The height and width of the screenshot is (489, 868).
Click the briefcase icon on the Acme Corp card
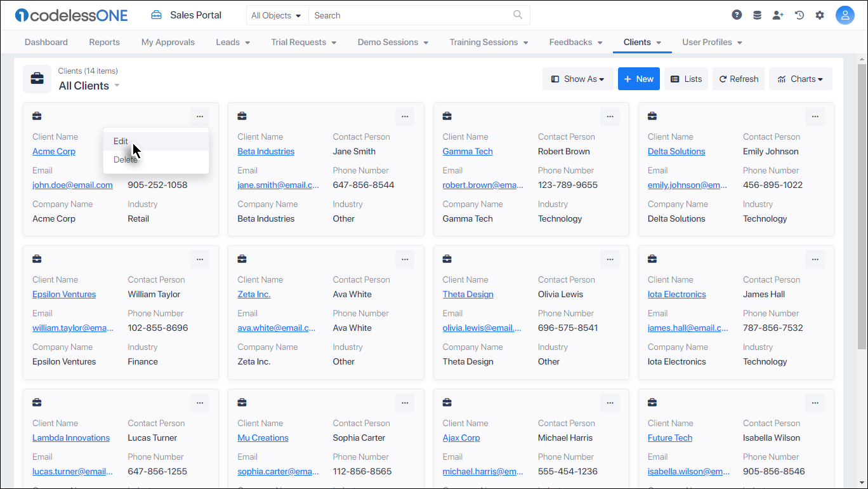[37, 116]
